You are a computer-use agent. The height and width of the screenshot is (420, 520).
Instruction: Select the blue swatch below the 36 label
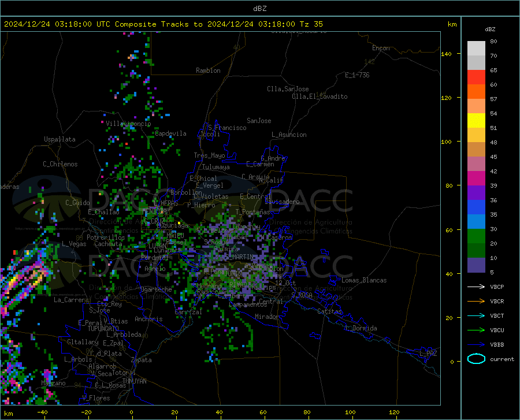pos(476,207)
